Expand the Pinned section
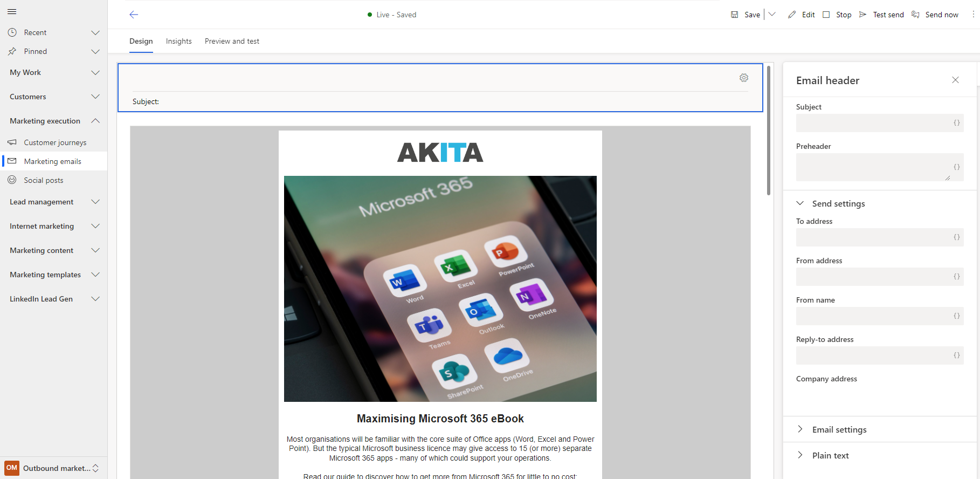This screenshot has height=479, width=980. 95,51
